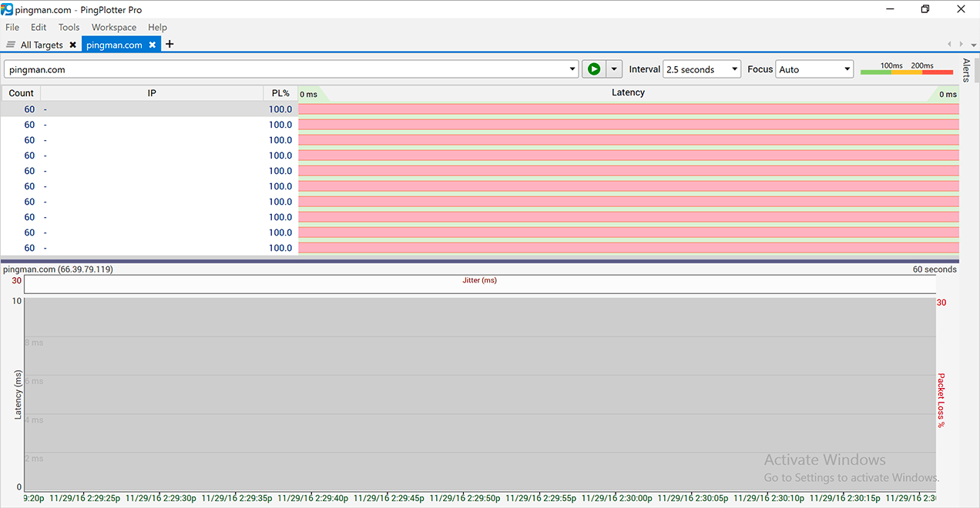Image resolution: width=980 pixels, height=508 pixels.
Task: Open the All Targets hamburger menu icon
Action: click(x=9, y=44)
